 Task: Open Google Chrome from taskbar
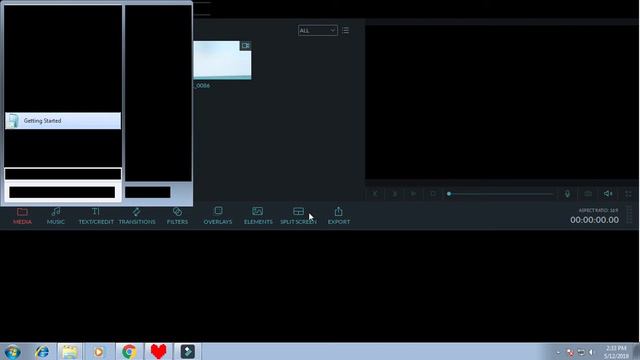coord(129,352)
